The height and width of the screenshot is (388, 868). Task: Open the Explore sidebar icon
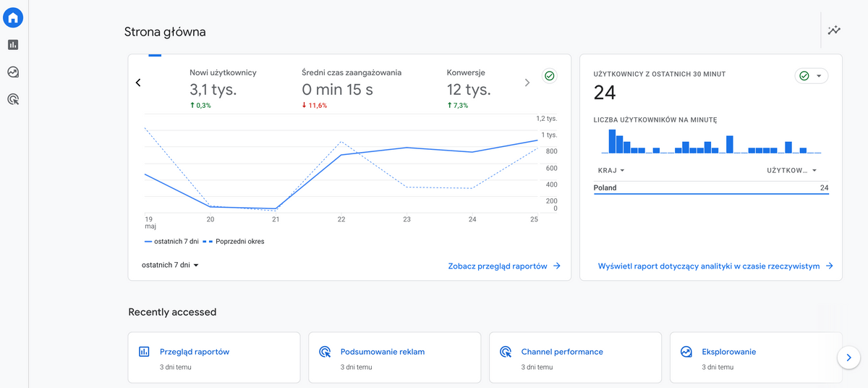13,72
